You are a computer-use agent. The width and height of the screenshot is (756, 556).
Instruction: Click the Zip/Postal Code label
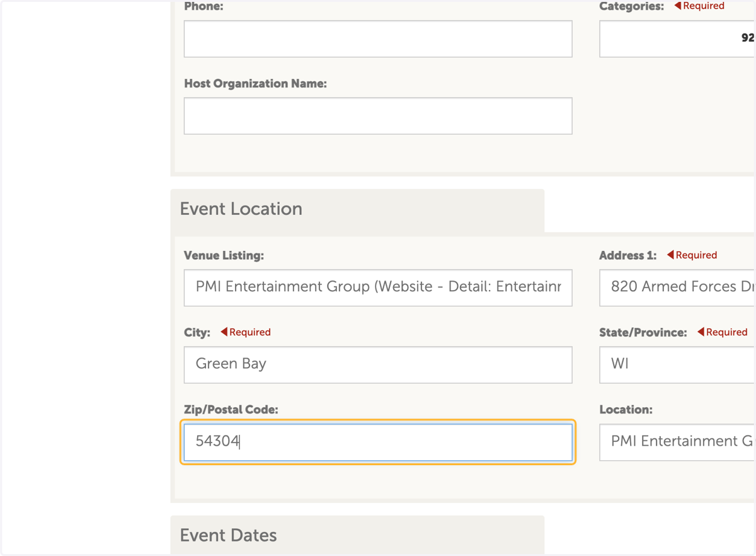click(231, 410)
